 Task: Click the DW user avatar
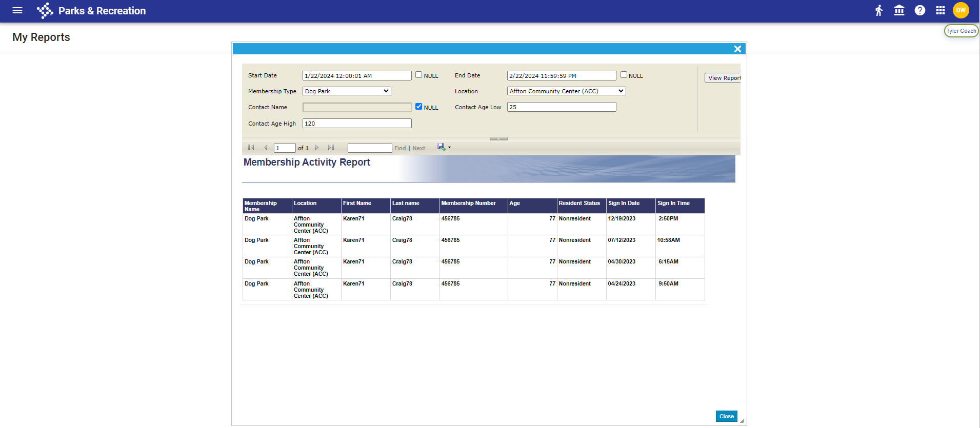click(961, 10)
